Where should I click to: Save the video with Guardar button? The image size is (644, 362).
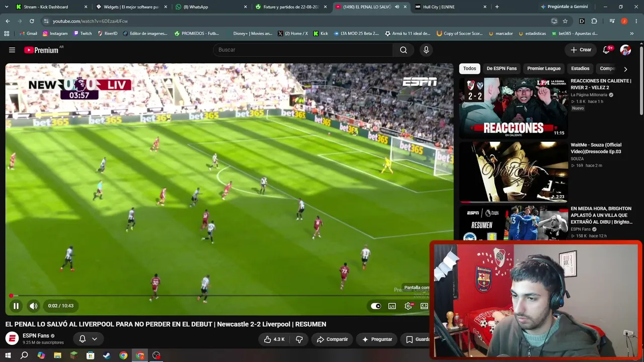(x=417, y=339)
